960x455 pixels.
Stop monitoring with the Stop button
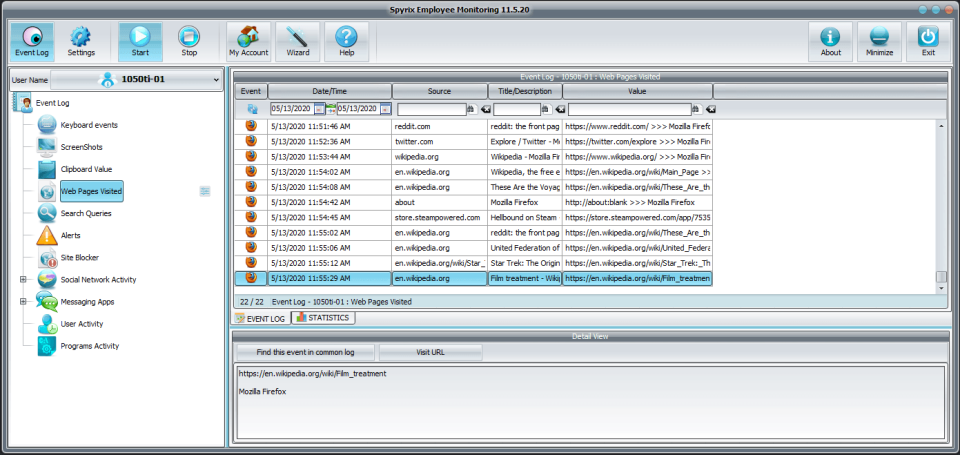(x=189, y=42)
